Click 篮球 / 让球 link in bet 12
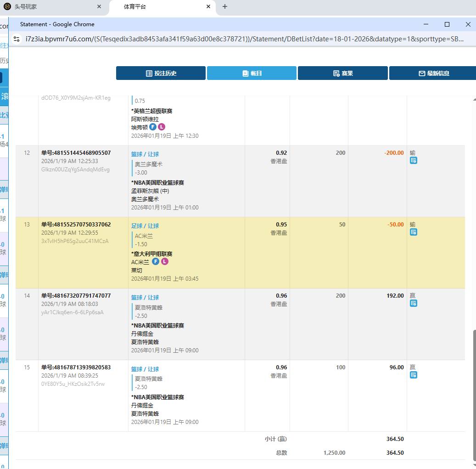Image resolution: width=476 pixels, height=469 pixels. (x=145, y=154)
